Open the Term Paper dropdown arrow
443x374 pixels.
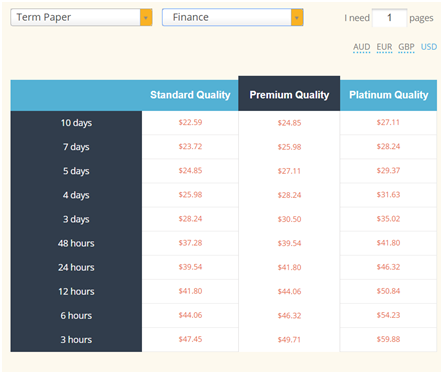coord(146,17)
